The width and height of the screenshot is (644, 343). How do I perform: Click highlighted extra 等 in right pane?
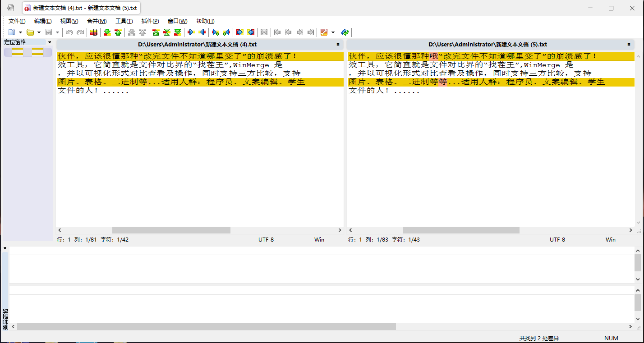pyautogui.click(x=443, y=82)
